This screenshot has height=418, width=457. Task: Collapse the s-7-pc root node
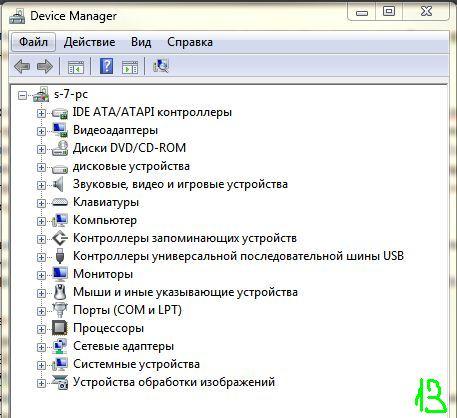tap(22, 96)
